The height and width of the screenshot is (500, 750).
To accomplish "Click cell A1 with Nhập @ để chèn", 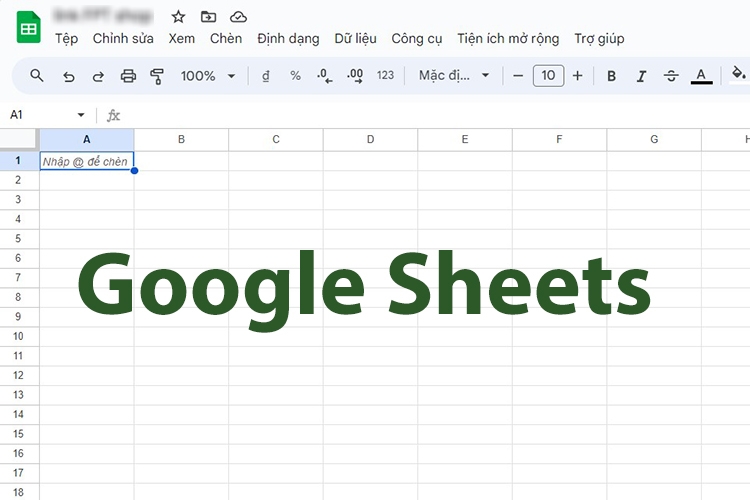I will [87, 161].
